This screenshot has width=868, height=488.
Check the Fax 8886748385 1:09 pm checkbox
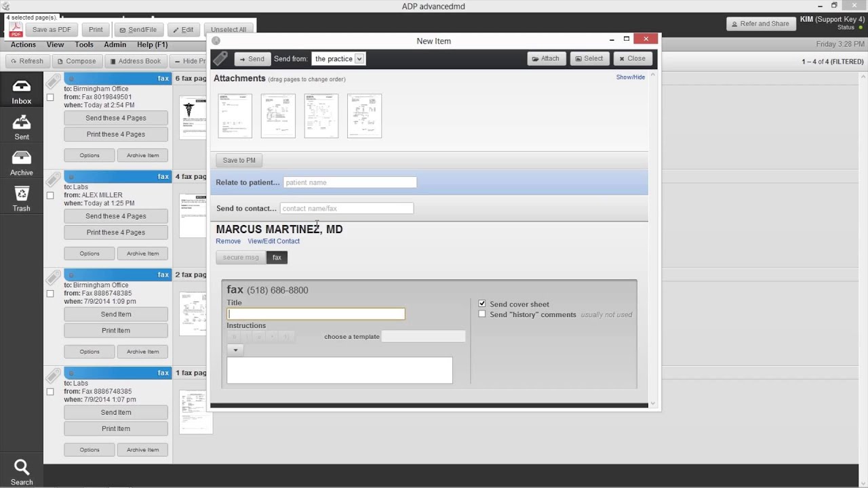50,294
